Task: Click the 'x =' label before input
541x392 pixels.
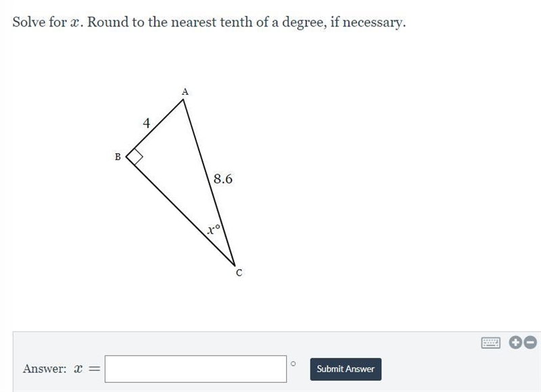Action: [x=87, y=369]
